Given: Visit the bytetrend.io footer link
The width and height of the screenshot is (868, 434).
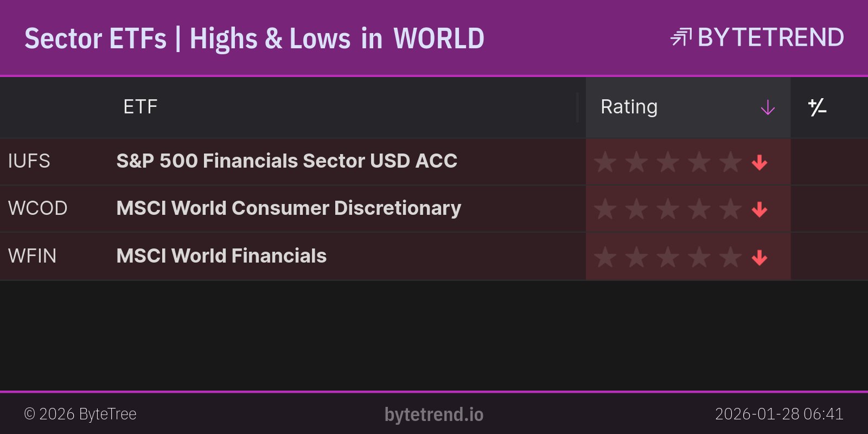Looking at the screenshot, I should coord(434,414).
